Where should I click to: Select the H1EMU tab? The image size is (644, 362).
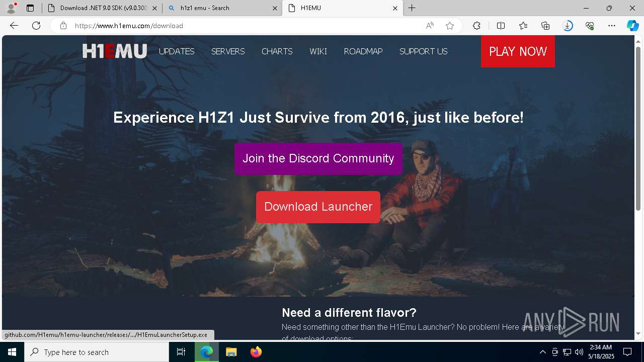[343, 8]
